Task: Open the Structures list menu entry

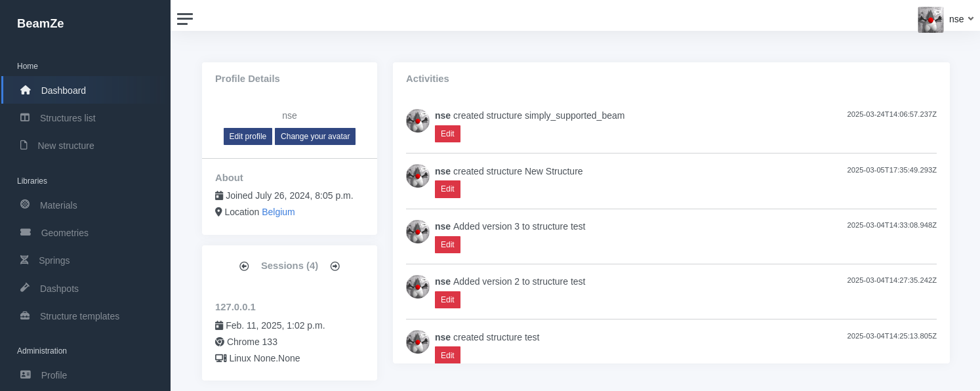Action: (x=67, y=117)
